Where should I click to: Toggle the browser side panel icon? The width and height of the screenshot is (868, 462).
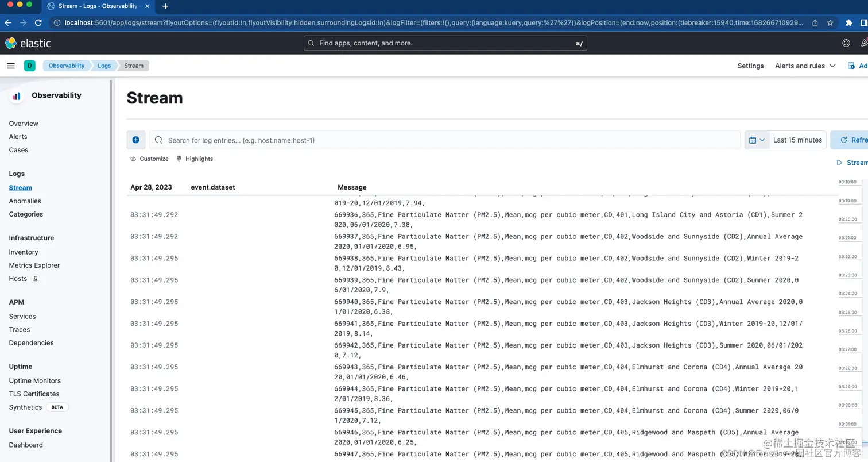pyautogui.click(x=864, y=23)
